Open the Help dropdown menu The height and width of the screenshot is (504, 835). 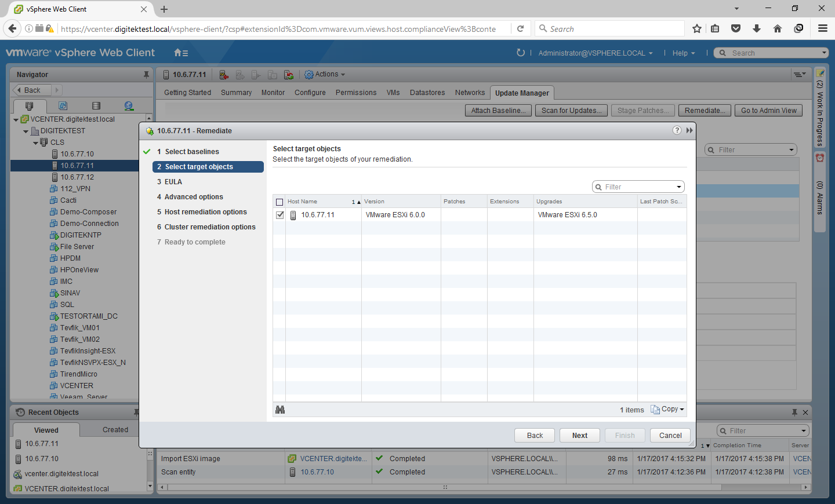click(x=684, y=53)
